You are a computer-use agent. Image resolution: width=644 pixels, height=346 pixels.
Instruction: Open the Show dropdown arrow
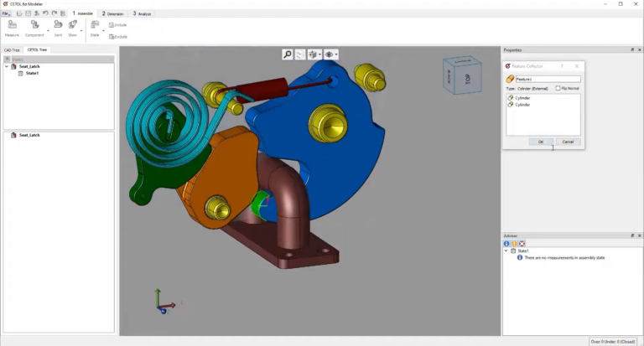coord(81,31)
